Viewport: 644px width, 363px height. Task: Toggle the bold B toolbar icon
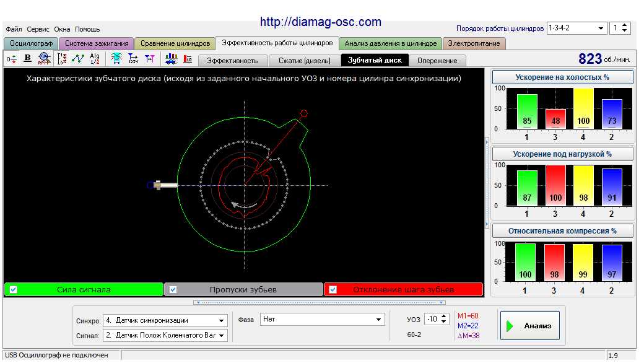[27, 59]
